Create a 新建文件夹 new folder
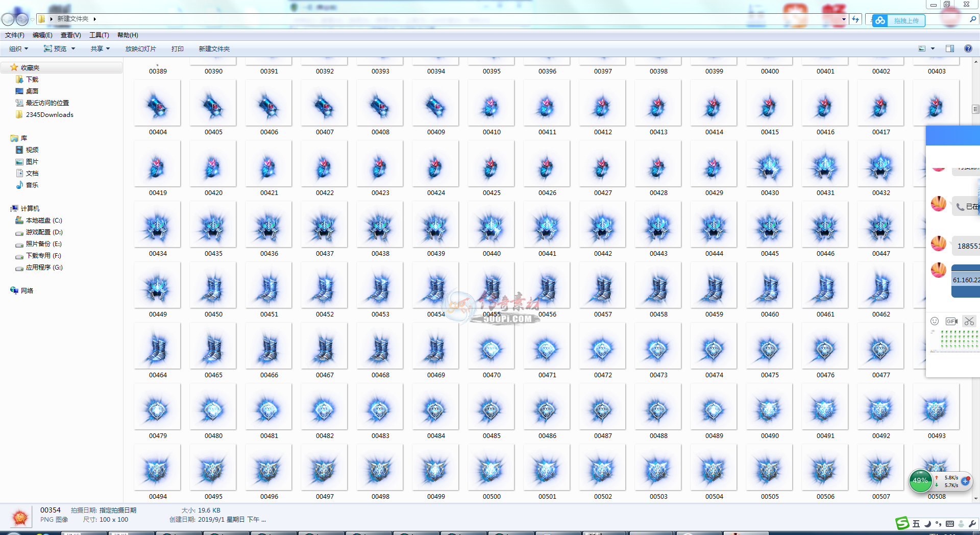This screenshot has height=535, width=980. pyautogui.click(x=214, y=49)
